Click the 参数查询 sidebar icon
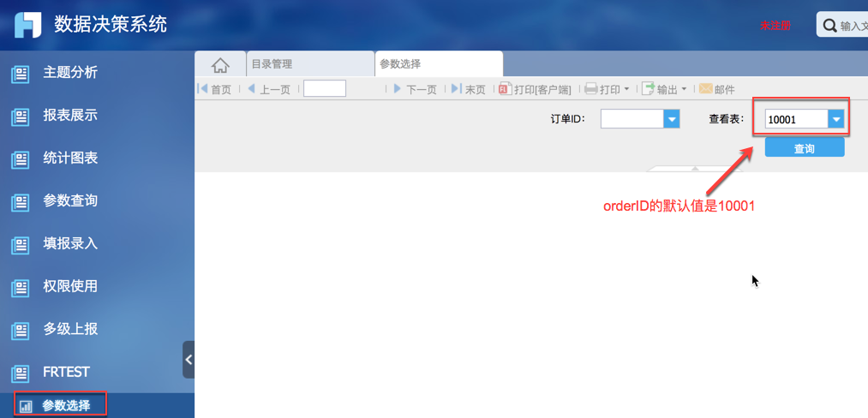The image size is (868, 418). (x=21, y=203)
